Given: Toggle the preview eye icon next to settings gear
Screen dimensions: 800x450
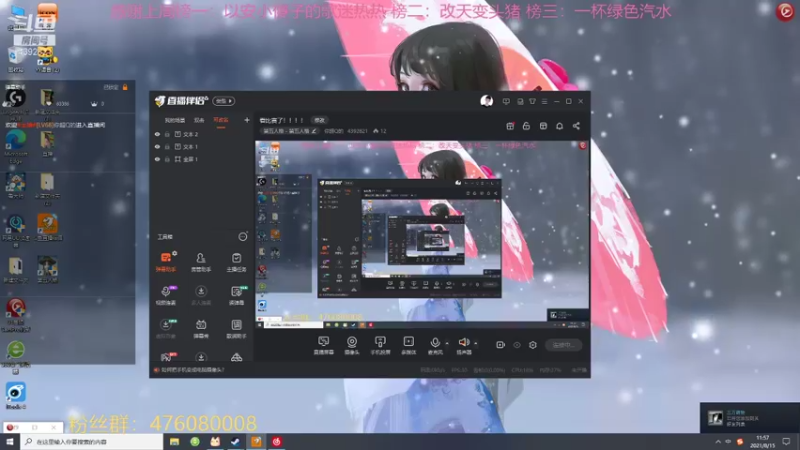Looking at the screenshot, I should click(x=517, y=345).
